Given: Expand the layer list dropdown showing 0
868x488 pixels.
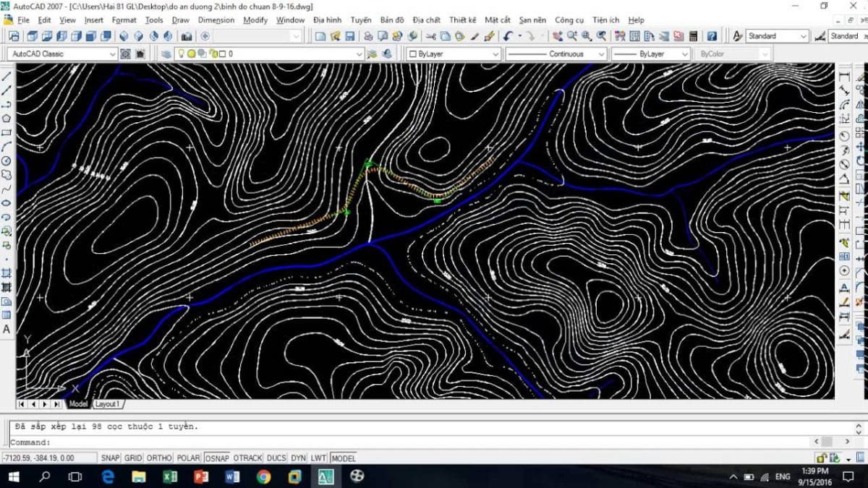Looking at the screenshot, I should [x=359, y=54].
